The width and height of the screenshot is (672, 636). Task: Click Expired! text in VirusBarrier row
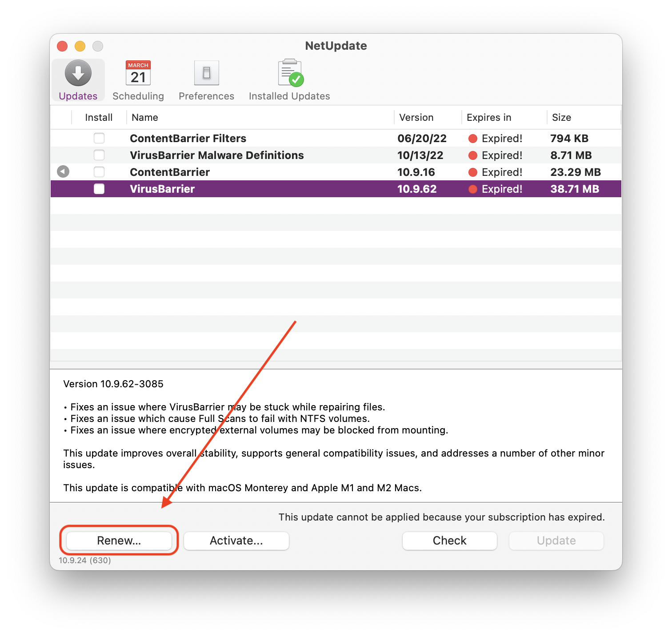(x=502, y=189)
